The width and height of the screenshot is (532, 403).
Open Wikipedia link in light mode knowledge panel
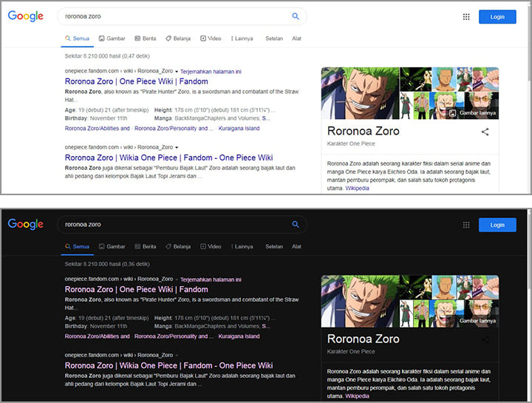(x=357, y=189)
